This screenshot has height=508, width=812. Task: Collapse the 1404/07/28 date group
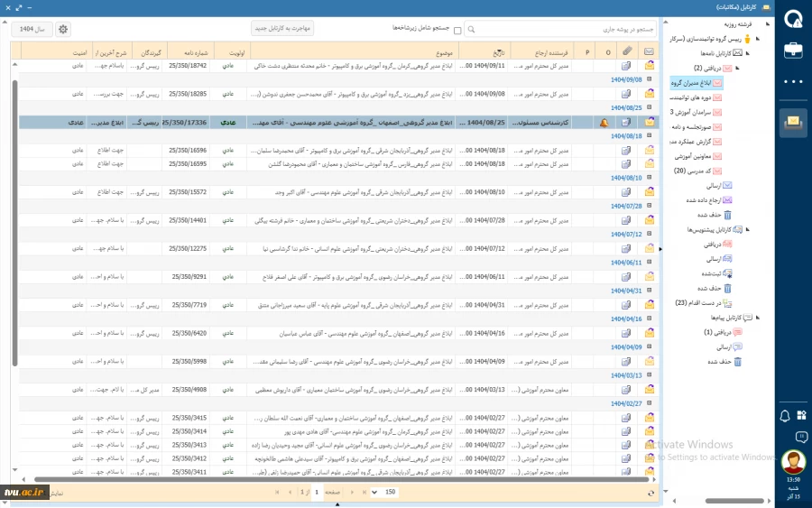[650, 206]
